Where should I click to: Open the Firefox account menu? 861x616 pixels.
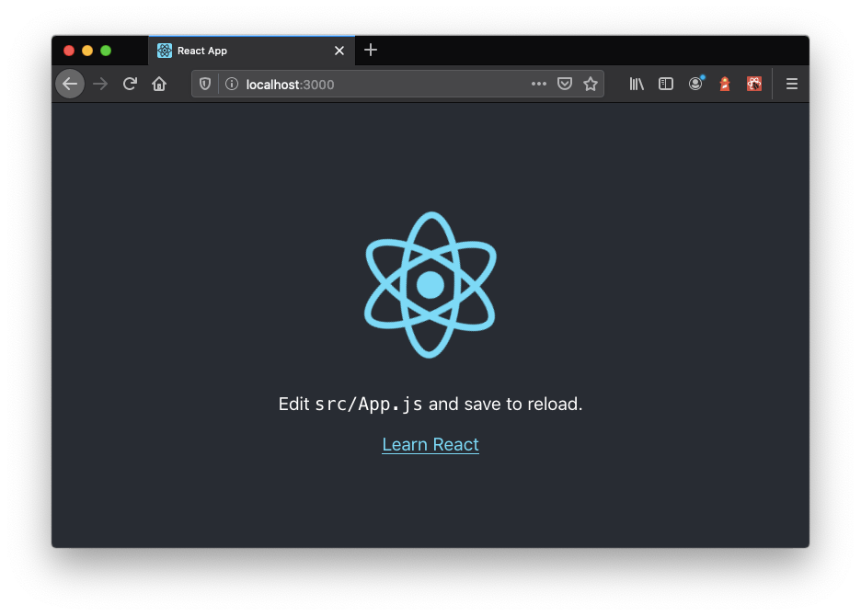click(695, 84)
